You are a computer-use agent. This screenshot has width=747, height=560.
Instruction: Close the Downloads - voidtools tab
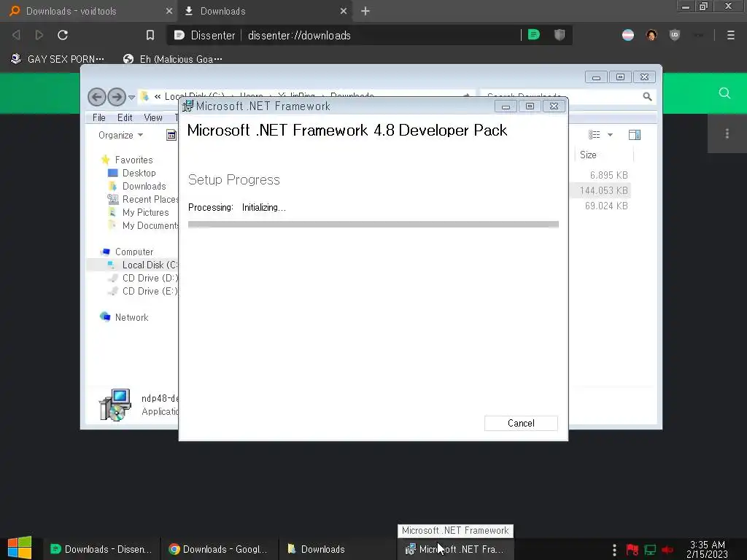click(169, 11)
